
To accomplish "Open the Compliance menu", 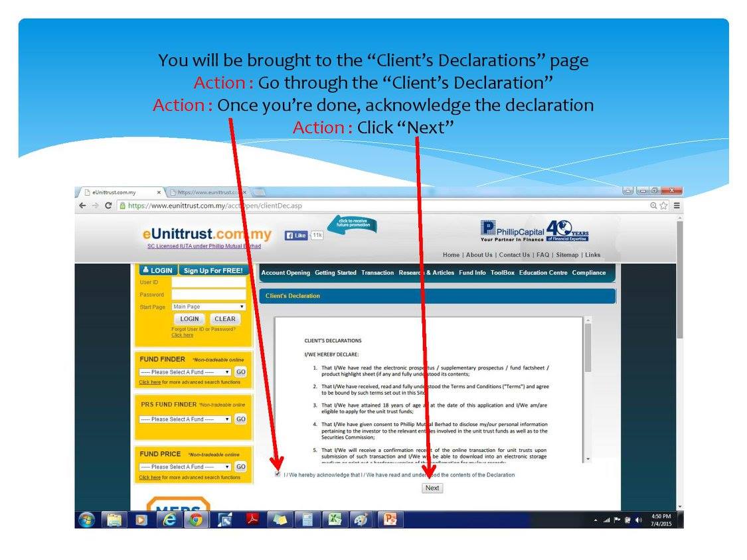I will click(x=589, y=273).
